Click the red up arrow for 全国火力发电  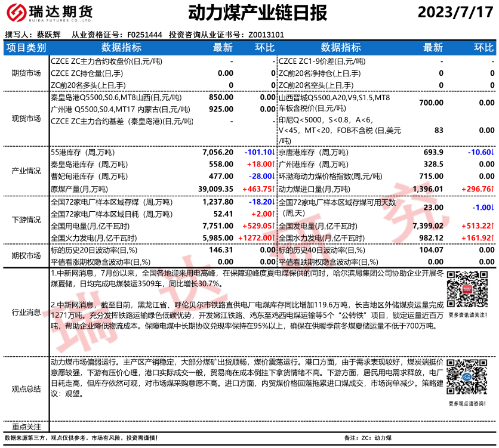[x=273, y=238]
